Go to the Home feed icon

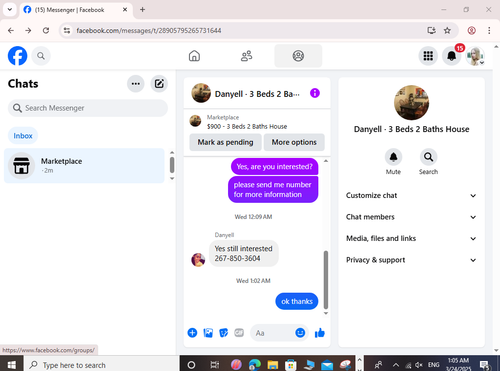pos(194,56)
